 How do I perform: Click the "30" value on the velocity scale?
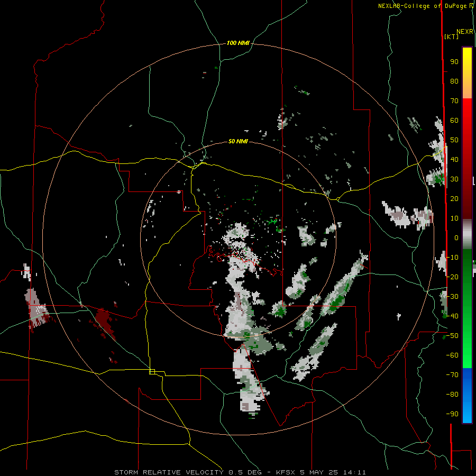[454, 179]
